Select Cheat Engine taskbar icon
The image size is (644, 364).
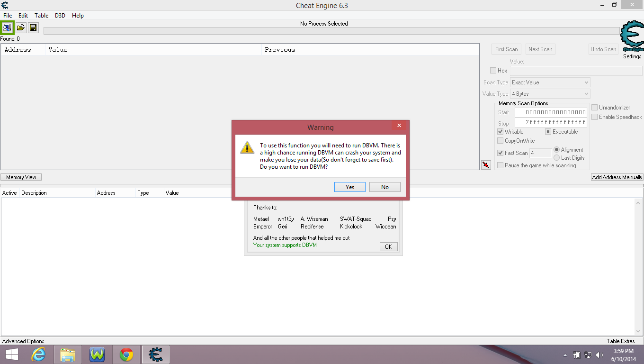point(156,355)
